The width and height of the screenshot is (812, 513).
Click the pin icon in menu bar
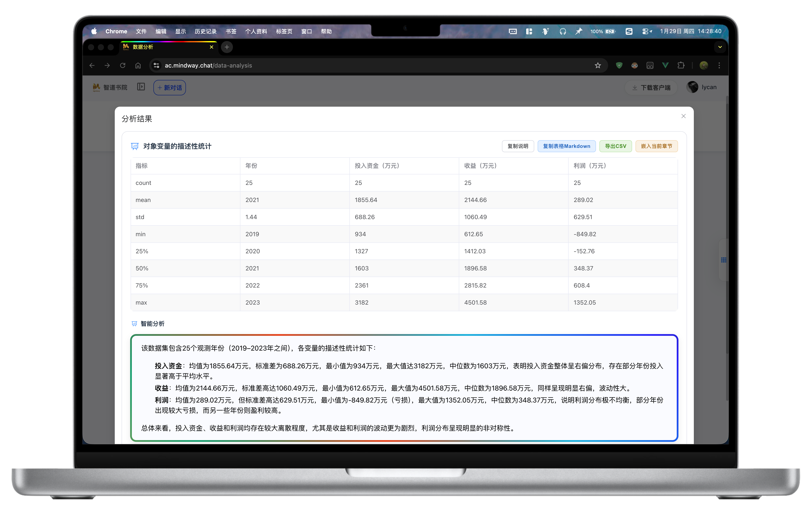[579, 31]
